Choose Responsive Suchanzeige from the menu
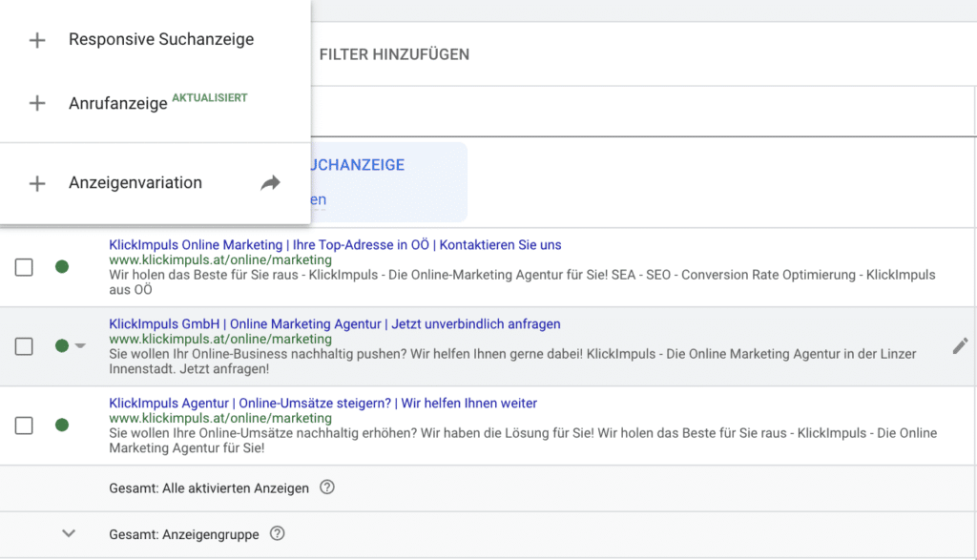 pos(161,40)
